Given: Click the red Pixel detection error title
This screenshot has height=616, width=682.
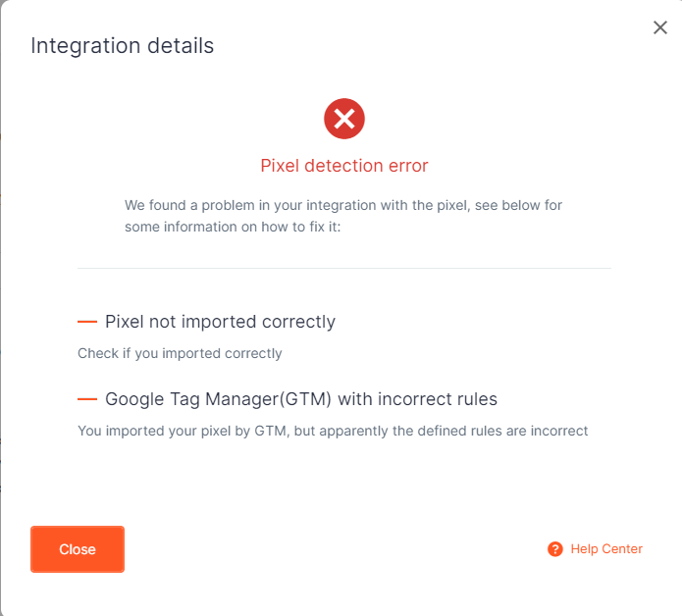Looking at the screenshot, I should point(344,166).
